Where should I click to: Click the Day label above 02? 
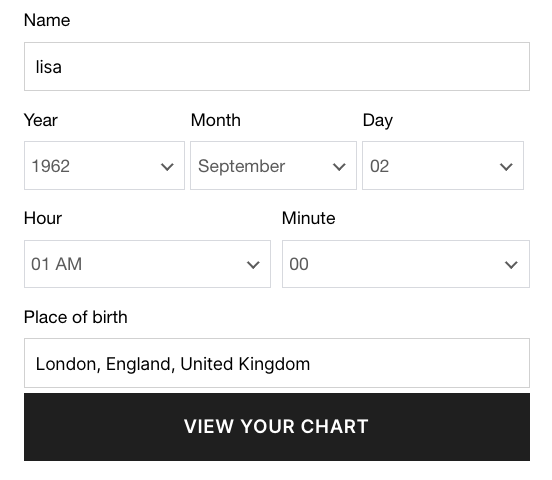click(377, 121)
